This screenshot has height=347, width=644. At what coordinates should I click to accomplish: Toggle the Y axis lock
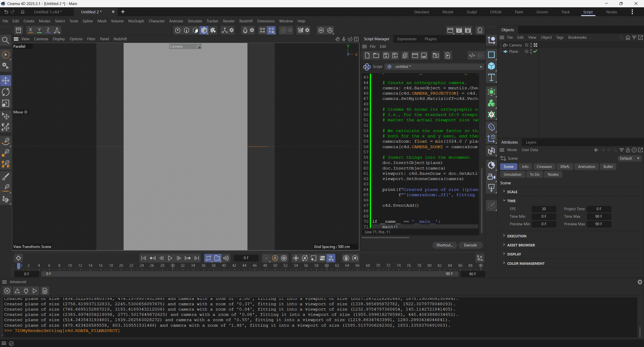[x=39, y=30]
